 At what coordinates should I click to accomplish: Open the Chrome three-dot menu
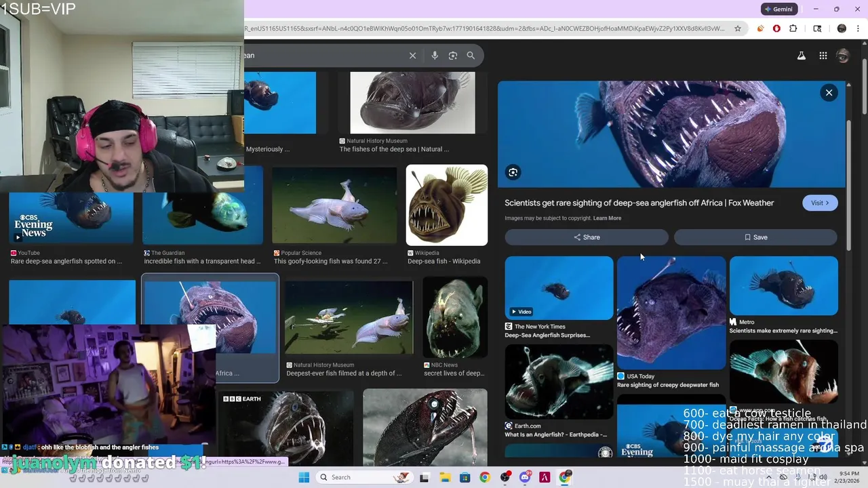point(858,28)
